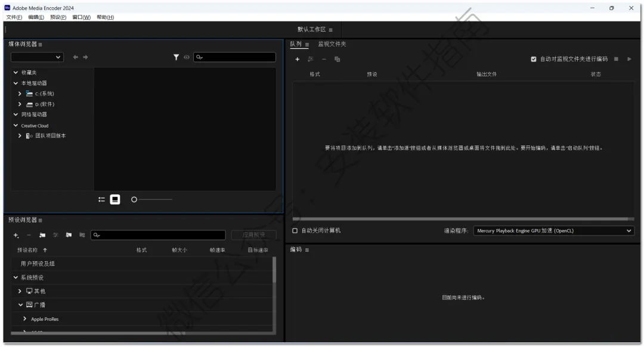
Task: Start the queue with the play icon
Action: (x=629, y=59)
